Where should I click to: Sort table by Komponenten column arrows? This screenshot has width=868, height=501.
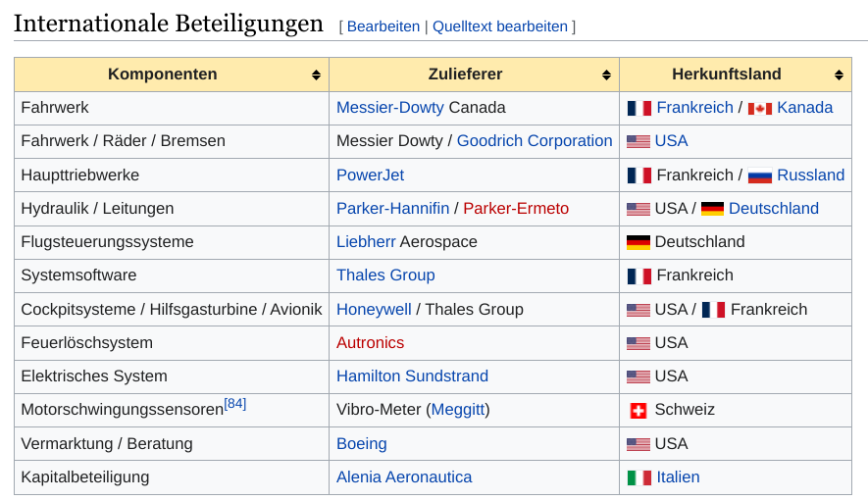tap(316, 75)
